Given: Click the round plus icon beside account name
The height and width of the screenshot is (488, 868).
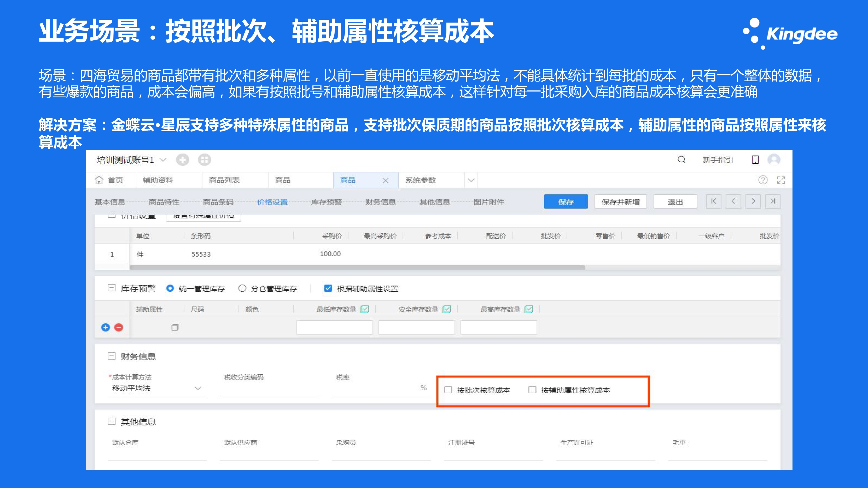Looking at the screenshot, I should (x=182, y=159).
